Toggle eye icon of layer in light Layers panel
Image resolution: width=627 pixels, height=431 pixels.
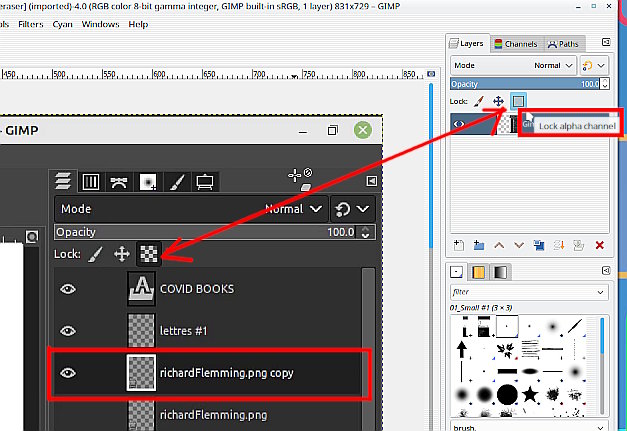point(459,124)
